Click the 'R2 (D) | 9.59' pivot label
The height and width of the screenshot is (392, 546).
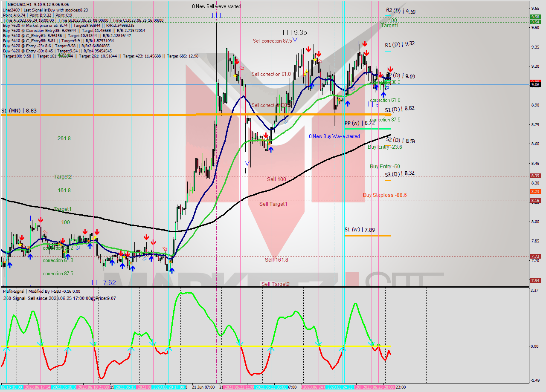[x=401, y=11]
